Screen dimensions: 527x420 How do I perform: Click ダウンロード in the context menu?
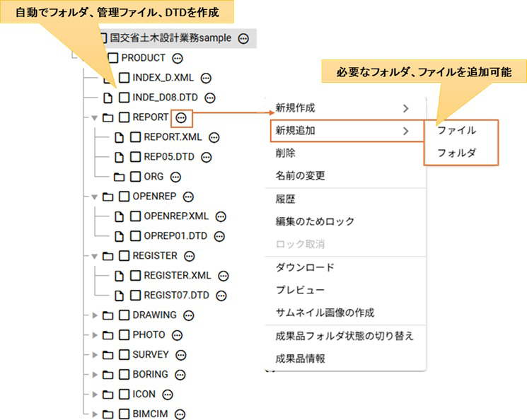pyautogui.click(x=305, y=267)
